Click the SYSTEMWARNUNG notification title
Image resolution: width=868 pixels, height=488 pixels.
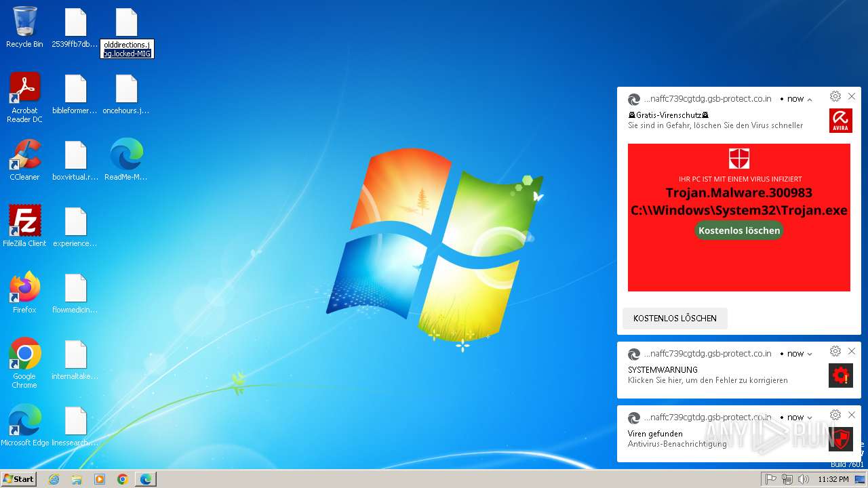click(x=663, y=370)
